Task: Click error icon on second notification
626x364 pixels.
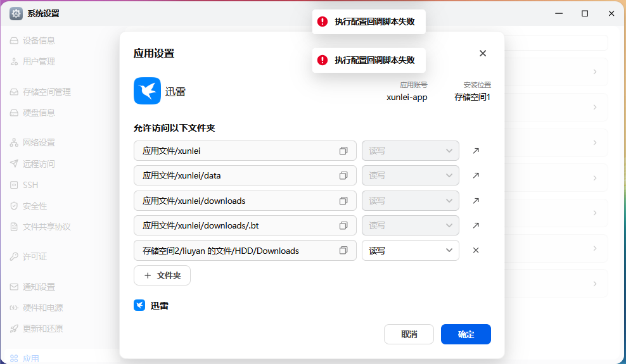Action: (x=323, y=60)
